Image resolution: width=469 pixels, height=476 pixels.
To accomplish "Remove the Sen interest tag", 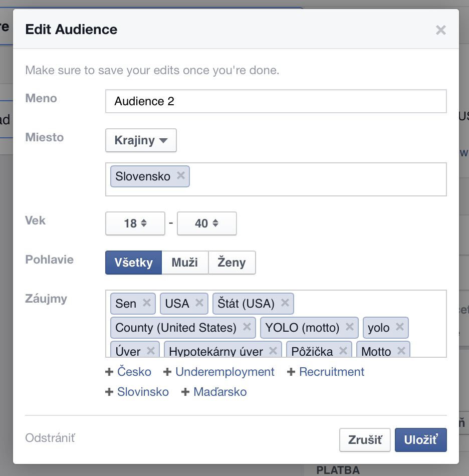I will 147,303.
